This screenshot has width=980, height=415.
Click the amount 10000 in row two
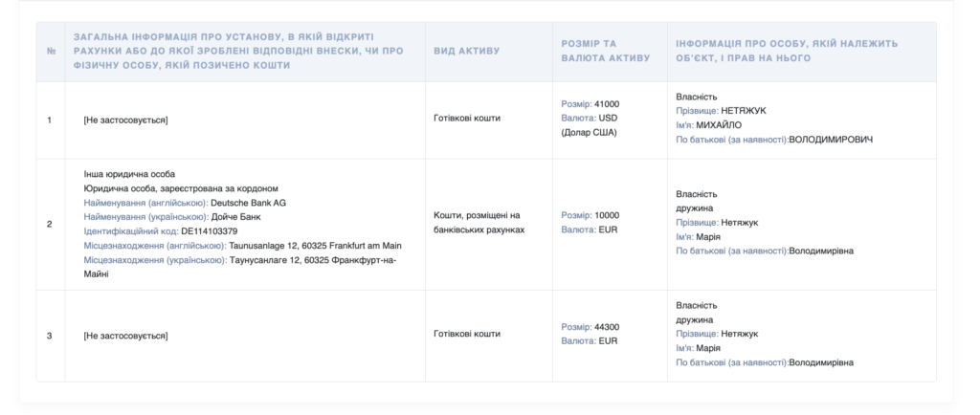point(607,216)
